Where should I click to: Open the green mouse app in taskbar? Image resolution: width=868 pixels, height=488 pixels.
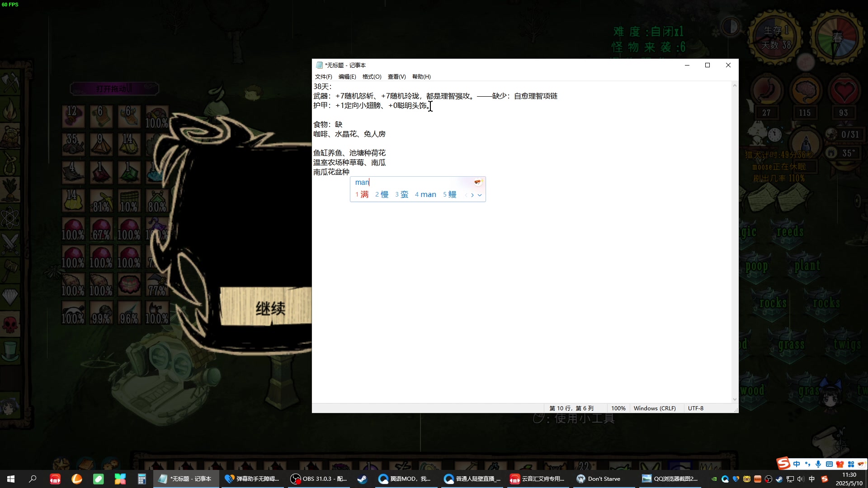click(99, 479)
